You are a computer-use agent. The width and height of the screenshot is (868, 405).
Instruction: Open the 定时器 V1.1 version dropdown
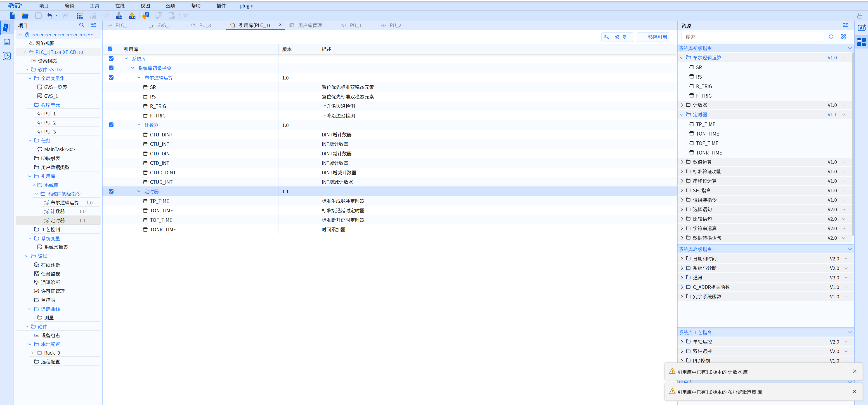click(x=844, y=115)
